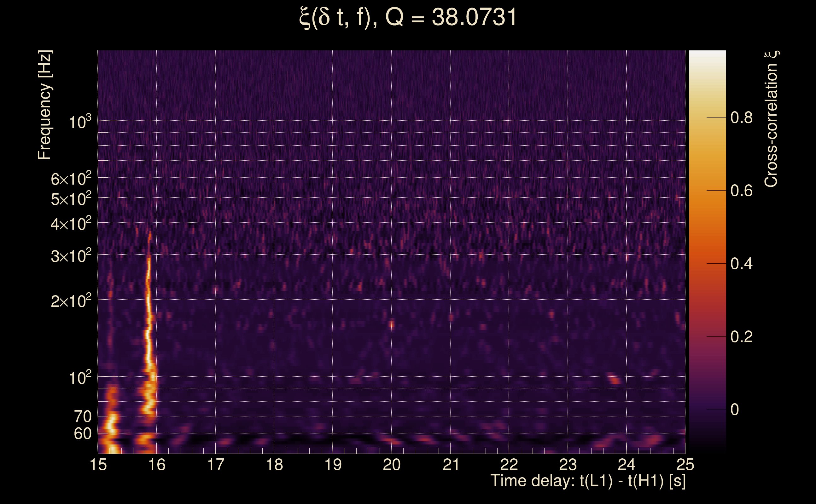Click the plot title showing Q = 38.0731
The height and width of the screenshot is (504, 816).
[408, 17]
